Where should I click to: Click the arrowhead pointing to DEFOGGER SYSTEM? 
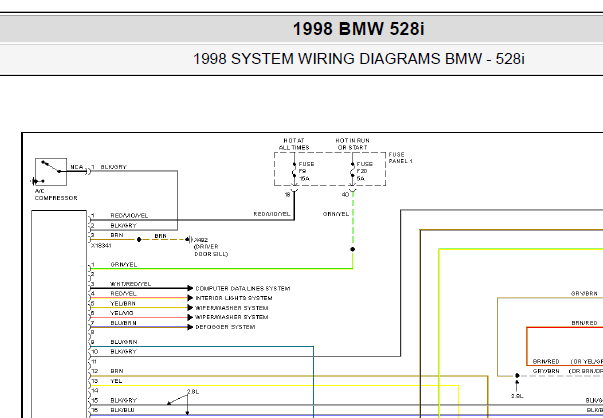[190, 327]
